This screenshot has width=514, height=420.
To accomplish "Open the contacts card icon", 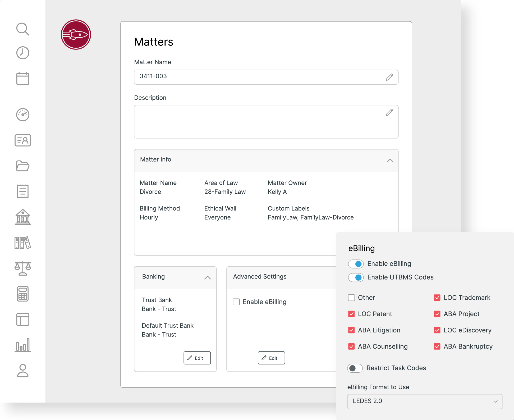I will point(23,140).
